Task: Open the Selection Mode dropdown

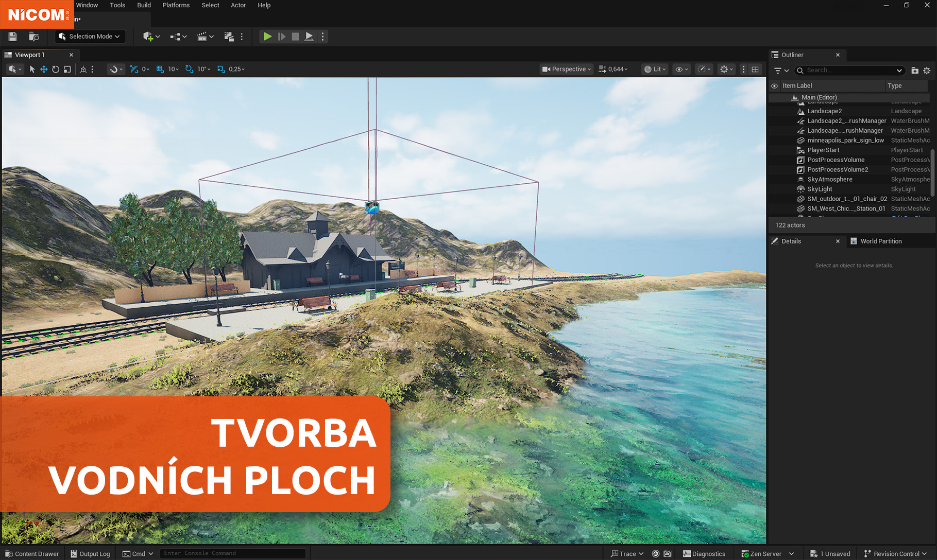Action: click(90, 37)
